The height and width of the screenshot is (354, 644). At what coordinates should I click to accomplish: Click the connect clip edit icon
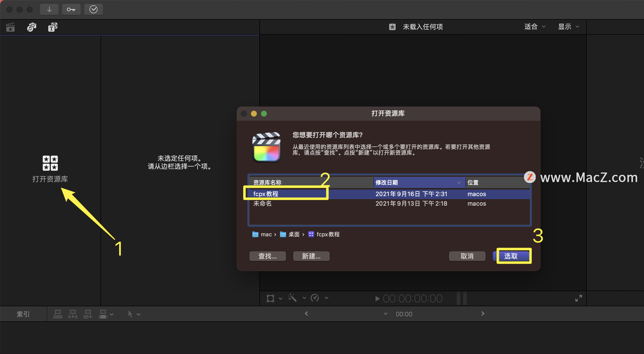pyautogui.click(x=58, y=314)
